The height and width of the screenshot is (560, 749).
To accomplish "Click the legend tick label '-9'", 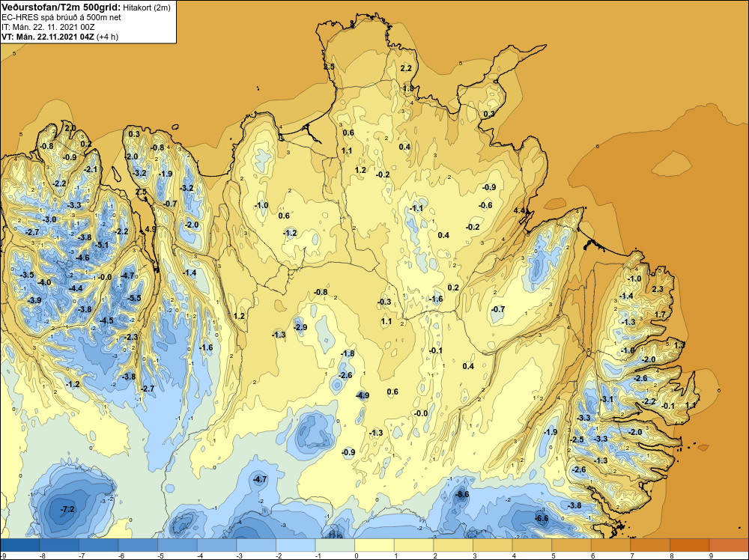I will tap(3, 556).
